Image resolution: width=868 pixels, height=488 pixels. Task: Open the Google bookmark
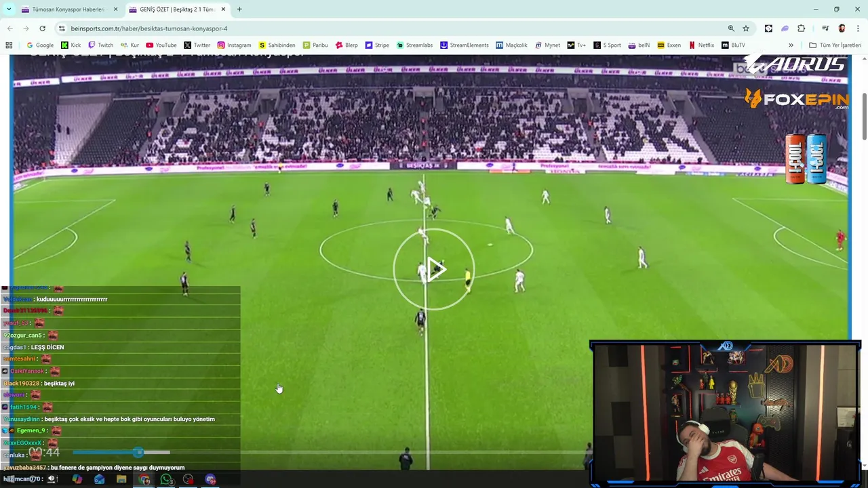click(40, 45)
